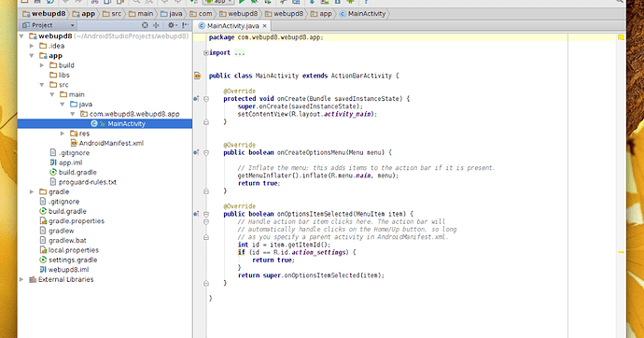This screenshot has height=338, width=644.
Task: Click the override marker beside onCreateOptionsMenu
Action: pyautogui.click(x=196, y=152)
